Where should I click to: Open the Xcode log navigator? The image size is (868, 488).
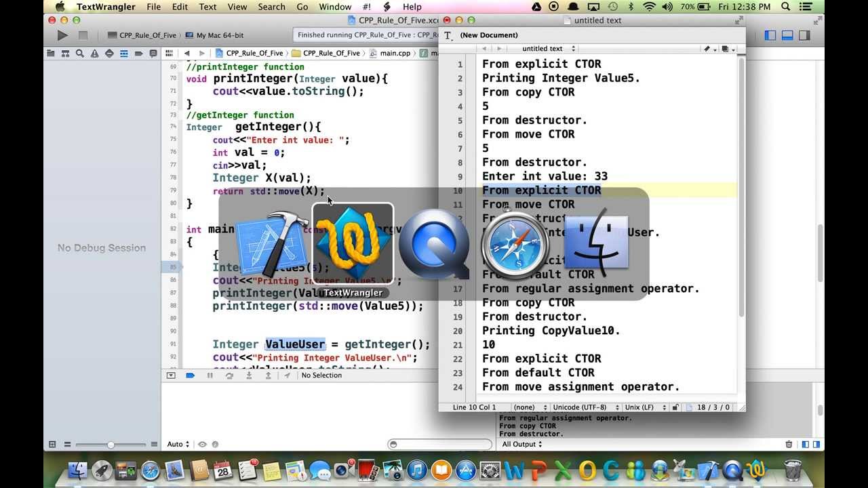(x=153, y=53)
